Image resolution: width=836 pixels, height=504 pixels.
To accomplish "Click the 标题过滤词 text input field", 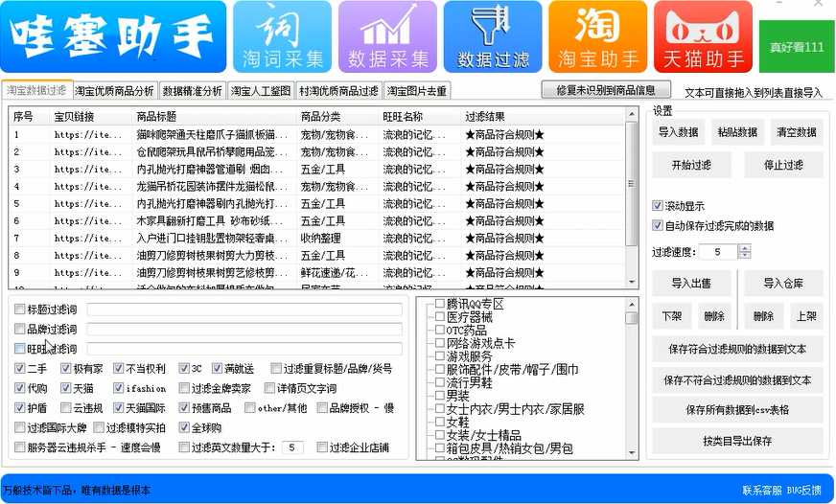I will (244, 309).
